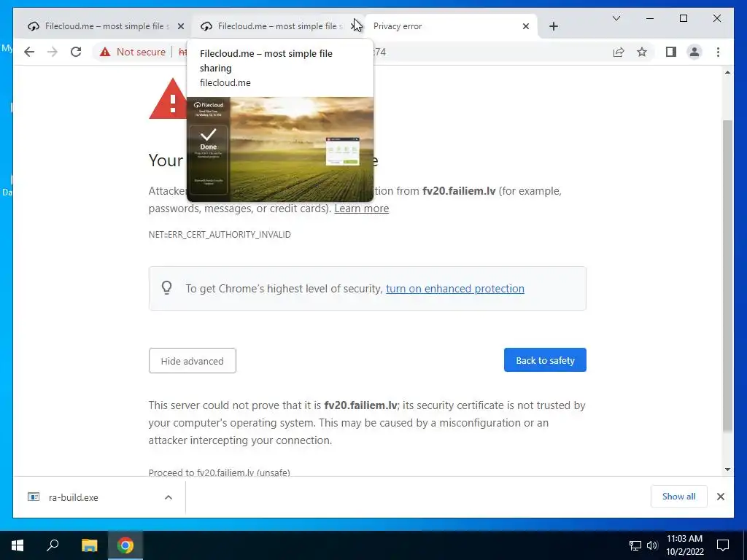Proceed to fv20.failiem.lv (unsafe) link

[x=219, y=472]
